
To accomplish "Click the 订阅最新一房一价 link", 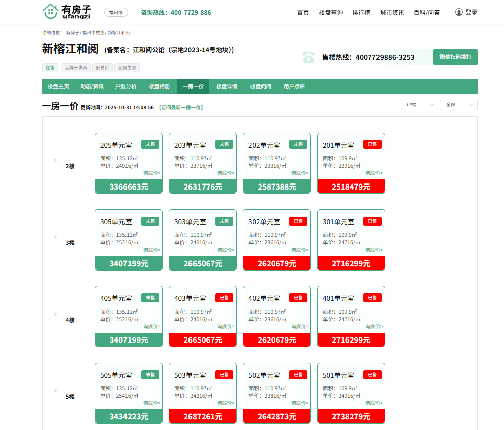I will (x=180, y=107).
